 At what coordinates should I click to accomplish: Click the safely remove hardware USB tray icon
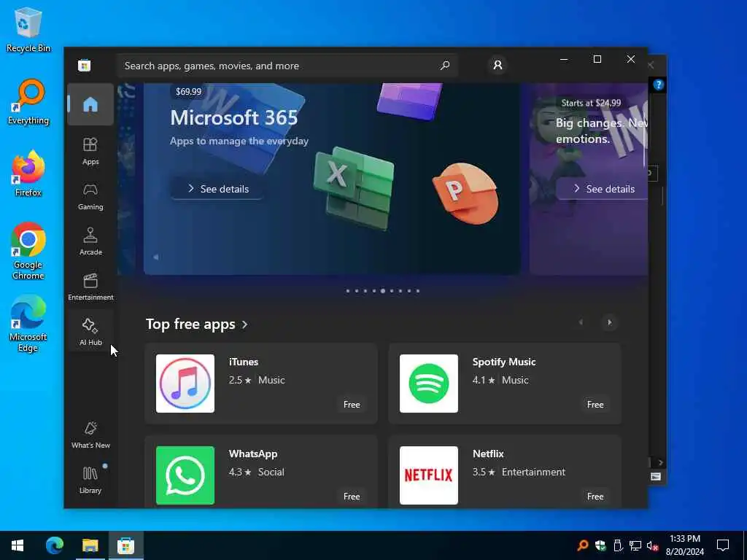618,545
